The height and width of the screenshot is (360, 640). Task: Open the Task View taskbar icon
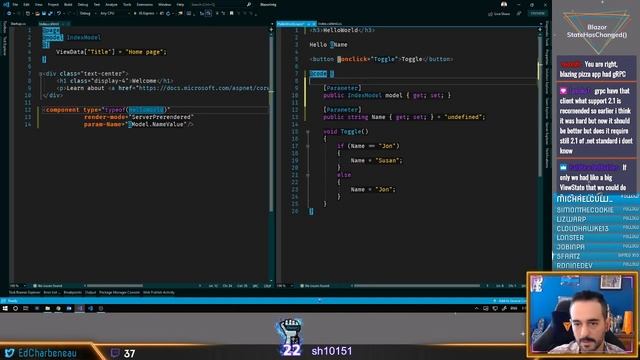click(26, 309)
